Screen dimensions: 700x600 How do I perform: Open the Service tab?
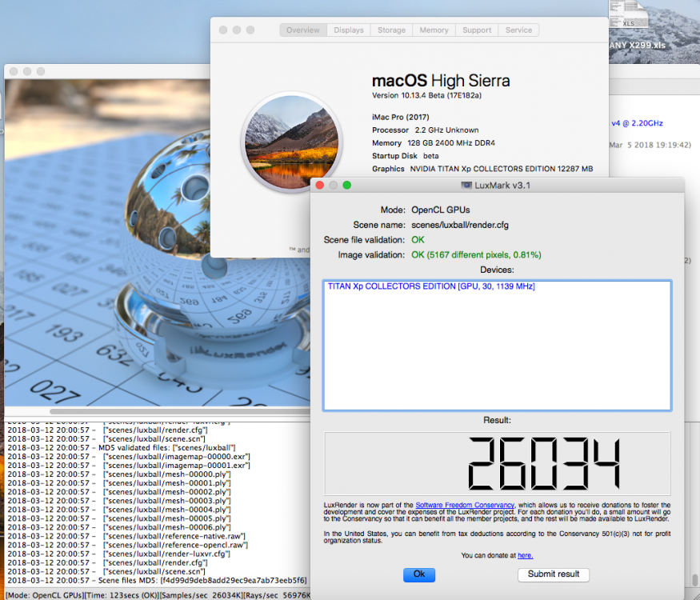click(518, 30)
